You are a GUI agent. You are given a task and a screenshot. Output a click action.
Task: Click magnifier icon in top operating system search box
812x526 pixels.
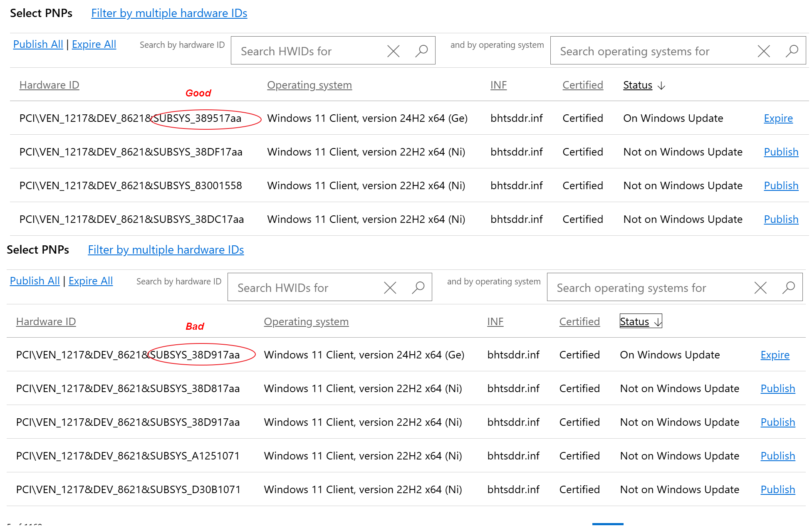point(792,51)
